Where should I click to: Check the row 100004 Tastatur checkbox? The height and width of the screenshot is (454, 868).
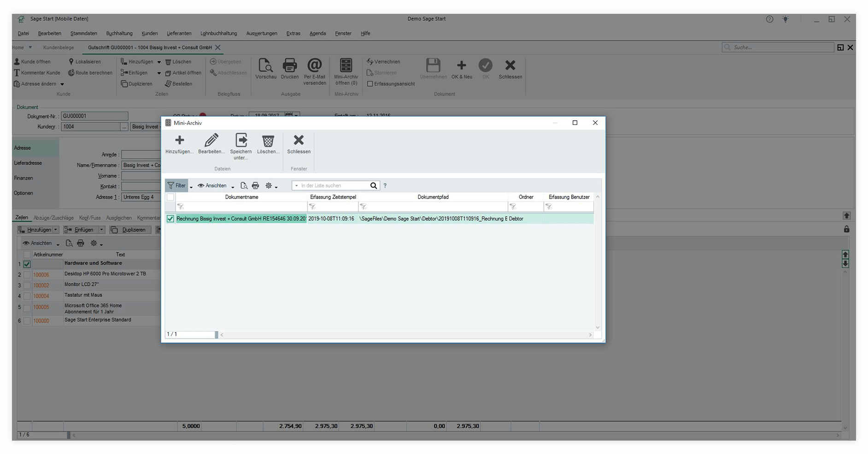(27, 296)
